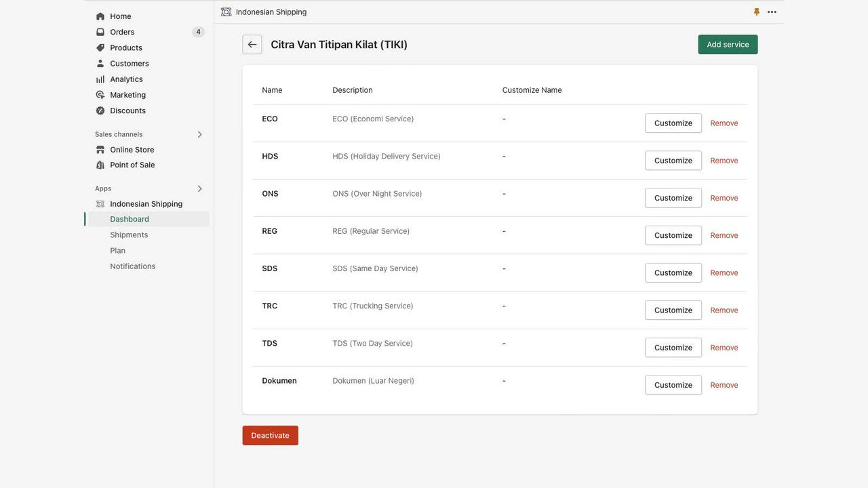Remove the TRC service
Viewport: 868px width, 488px height.
(724, 310)
